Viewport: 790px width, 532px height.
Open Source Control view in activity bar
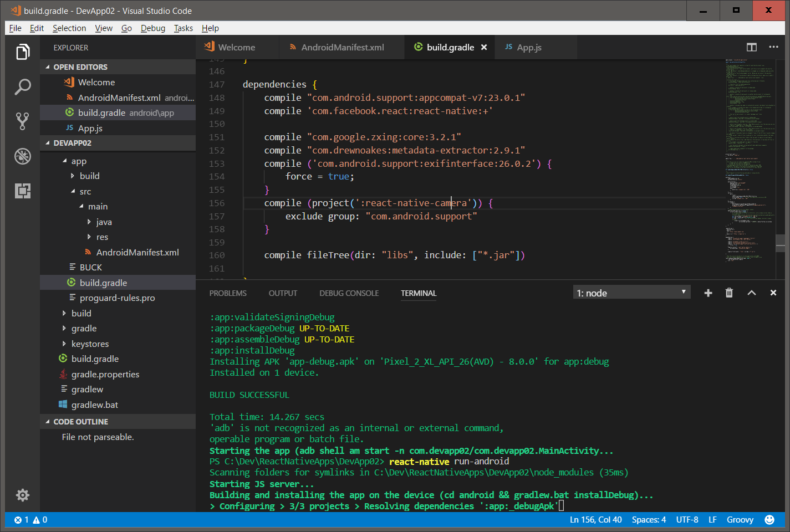click(x=23, y=121)
